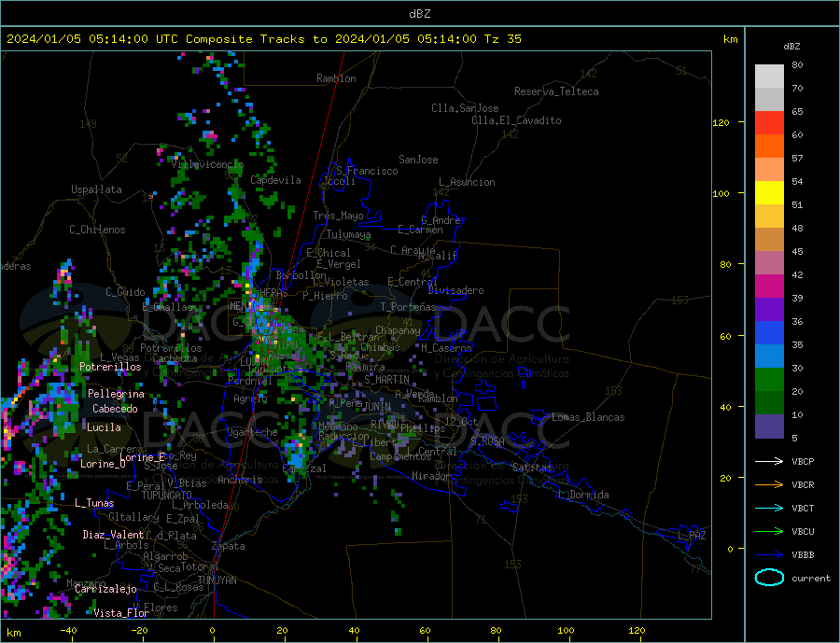Click the blue VBBB arrow in legend
Screen dimensions: 840x643
point(769,554)
